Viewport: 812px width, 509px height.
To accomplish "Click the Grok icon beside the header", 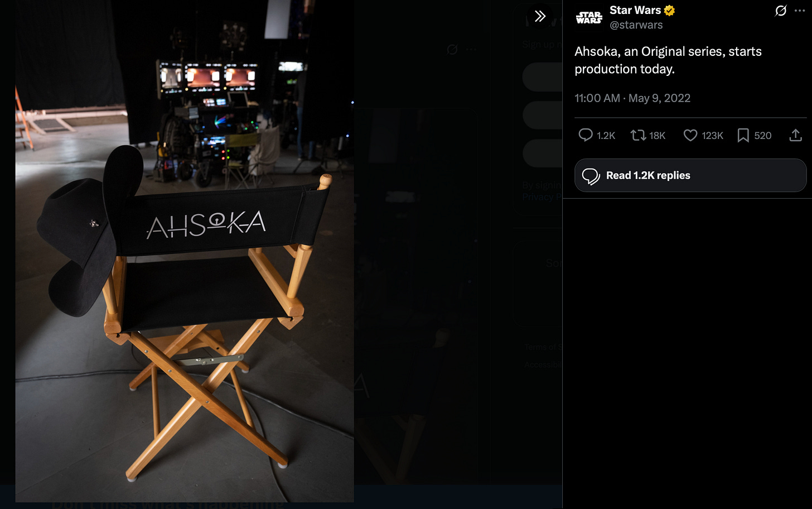I will 781,11.
